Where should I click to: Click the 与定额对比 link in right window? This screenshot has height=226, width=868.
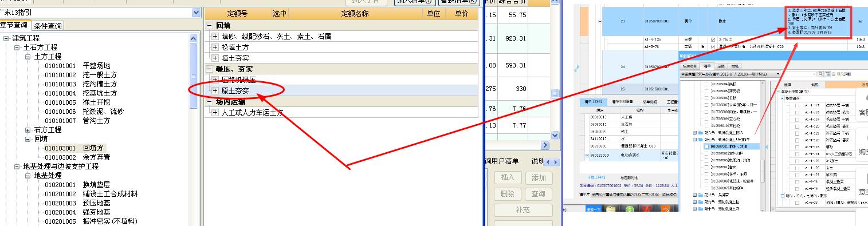629,177
